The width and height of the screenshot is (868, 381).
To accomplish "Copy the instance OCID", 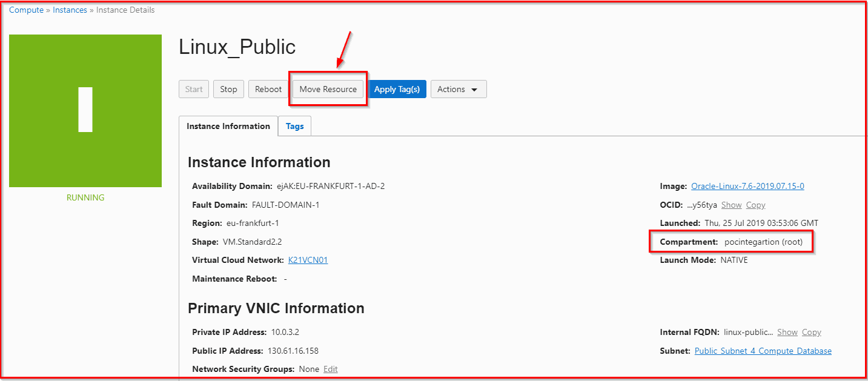I will click(x=755, y=205).
